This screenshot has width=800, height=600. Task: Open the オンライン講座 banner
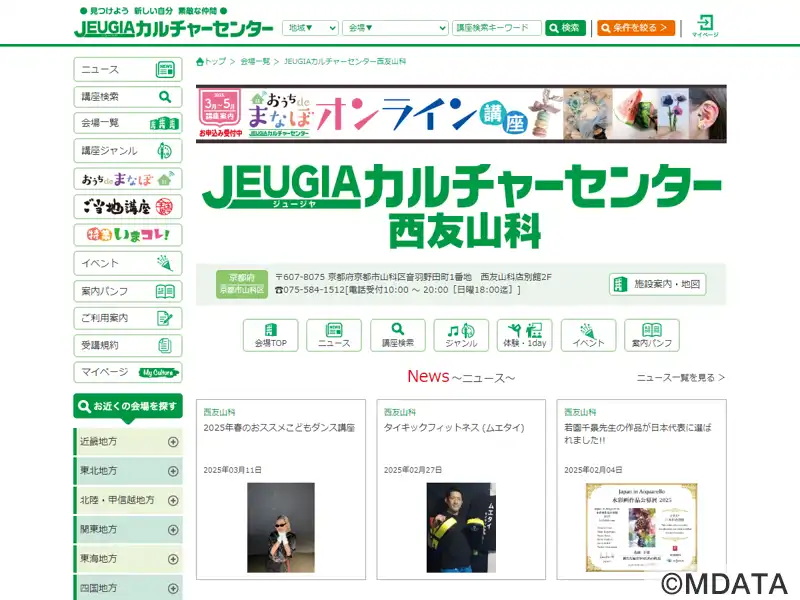tap(461, 114)
